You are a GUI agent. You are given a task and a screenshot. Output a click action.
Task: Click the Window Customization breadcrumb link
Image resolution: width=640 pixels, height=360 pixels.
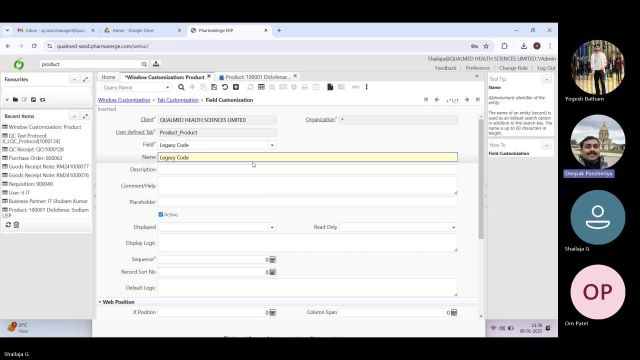124,100
